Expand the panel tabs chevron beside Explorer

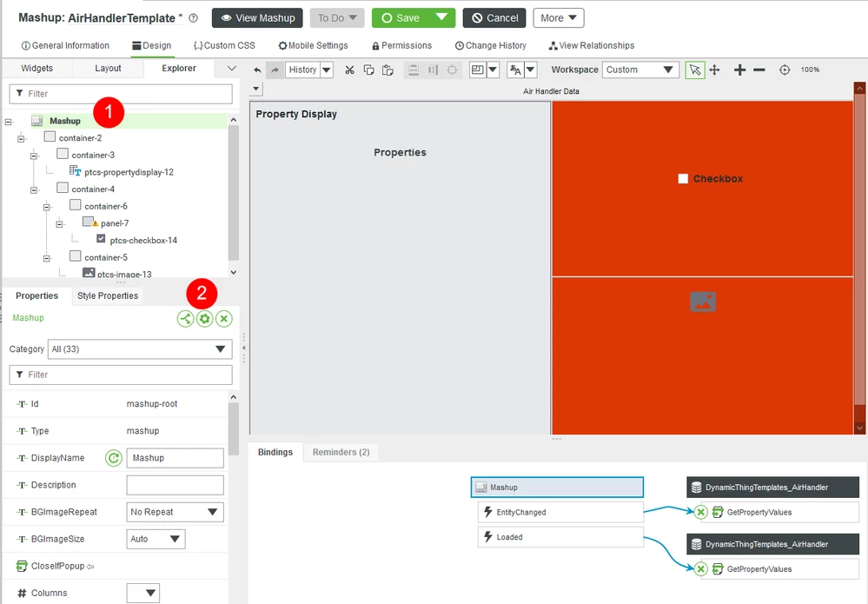click(232, 68)
